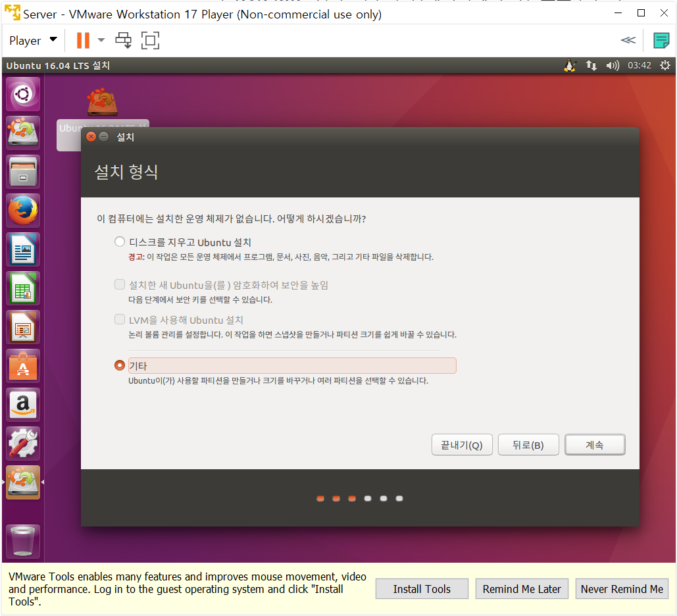The width and height of the screenshot is (677, 616).
Task: Select the 기타 radio option
Action: tap(120, 365)
